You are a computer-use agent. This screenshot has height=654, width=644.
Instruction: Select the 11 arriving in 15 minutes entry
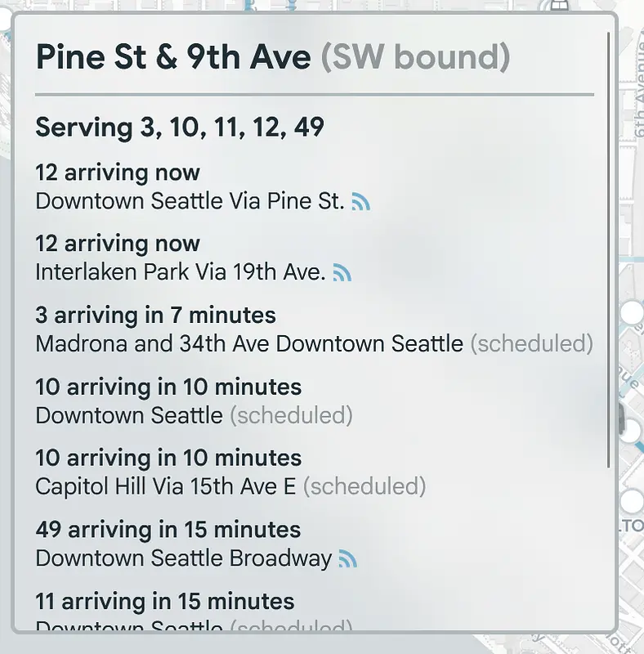164,602
